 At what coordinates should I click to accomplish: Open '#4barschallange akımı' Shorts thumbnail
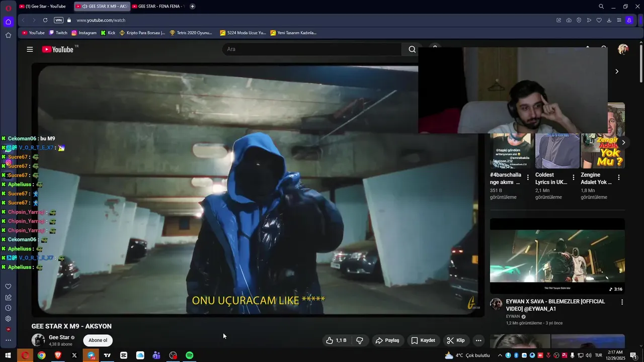pyautogui.click(x=512, y=150)
